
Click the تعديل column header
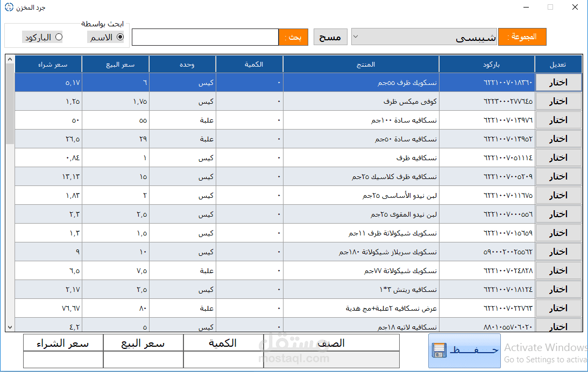558,65
